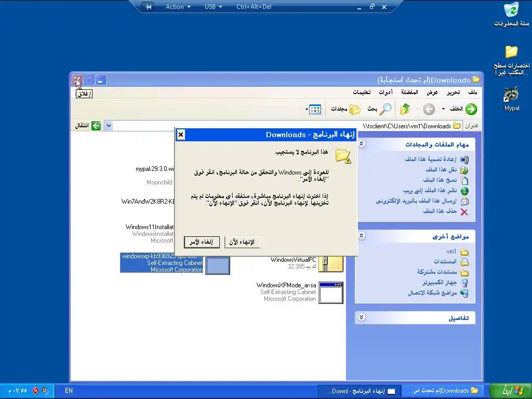This screenshot has width=532, height=399.
Task: Select the Windows11Installat file name
Action: (x=150, y=227)
